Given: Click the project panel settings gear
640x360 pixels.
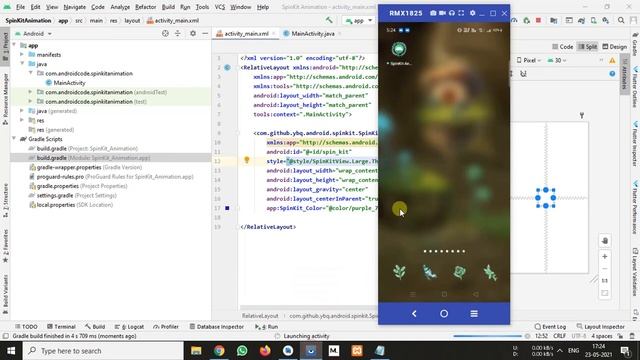Looking at the screenshot, I should click(193, 33).
